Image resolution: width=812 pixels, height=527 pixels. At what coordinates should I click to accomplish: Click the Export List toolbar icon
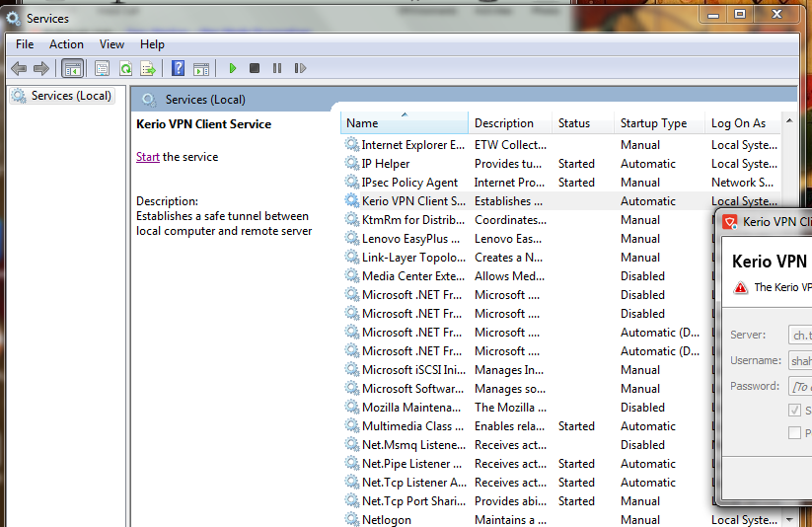[148, 68]
